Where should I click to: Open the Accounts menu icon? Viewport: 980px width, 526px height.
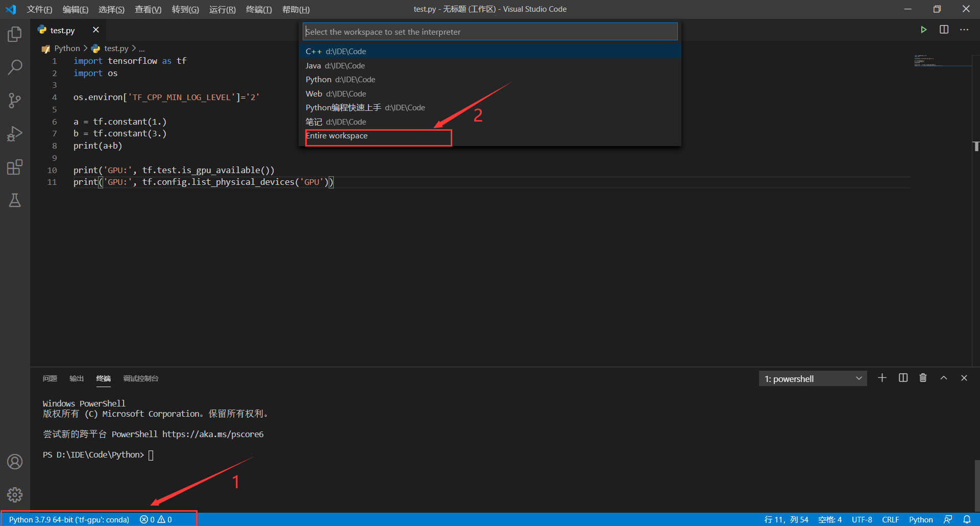point(15,462)
